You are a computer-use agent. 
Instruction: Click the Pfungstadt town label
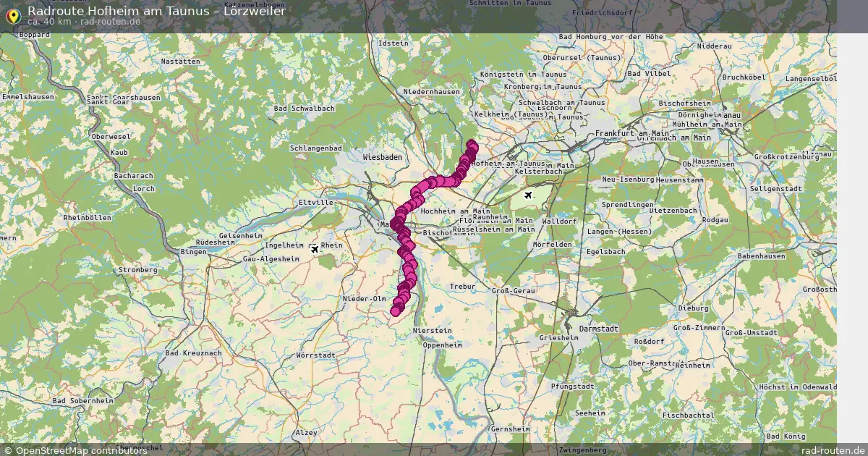point(572,387)
